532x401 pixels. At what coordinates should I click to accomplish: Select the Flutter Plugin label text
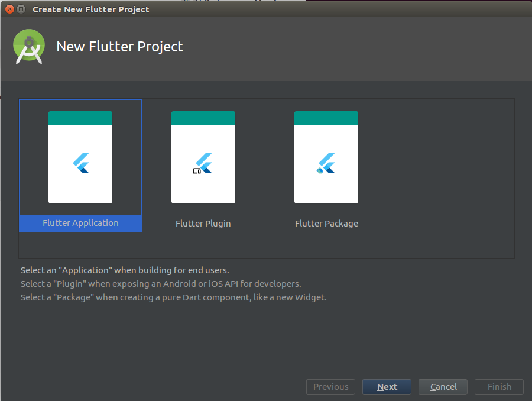coord(203,223)
